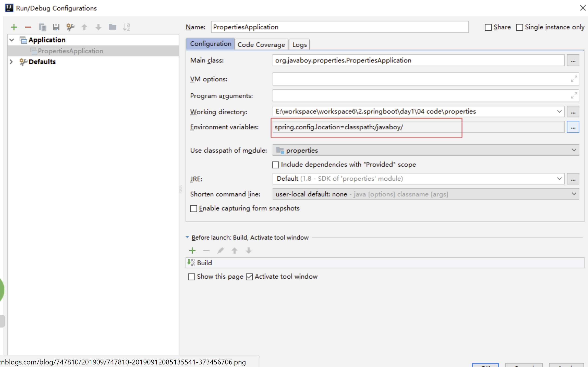Select the PropertiesApplication configuration in the tree

click(x=70, y=51)
